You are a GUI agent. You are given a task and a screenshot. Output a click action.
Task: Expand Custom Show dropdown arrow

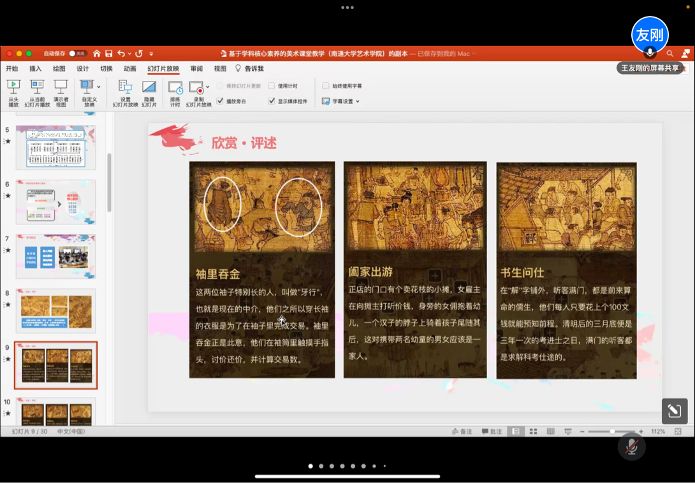(x=98, y=87)
